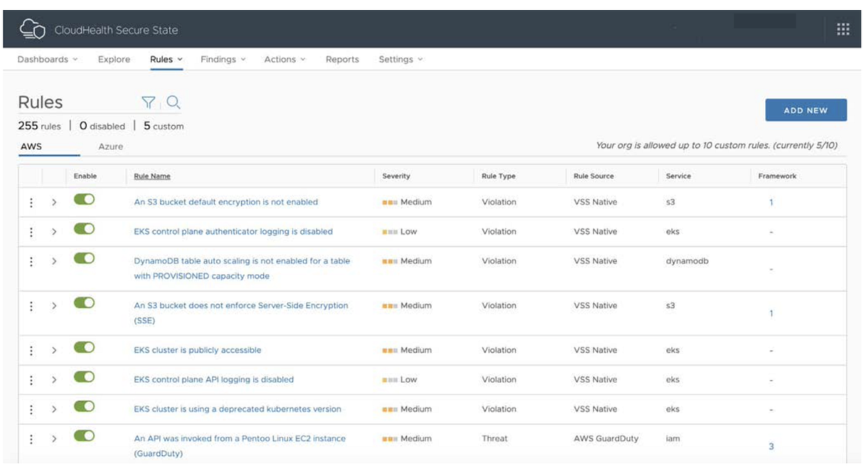
Task: Click the ADD NEW button
Action: (806, 110)
